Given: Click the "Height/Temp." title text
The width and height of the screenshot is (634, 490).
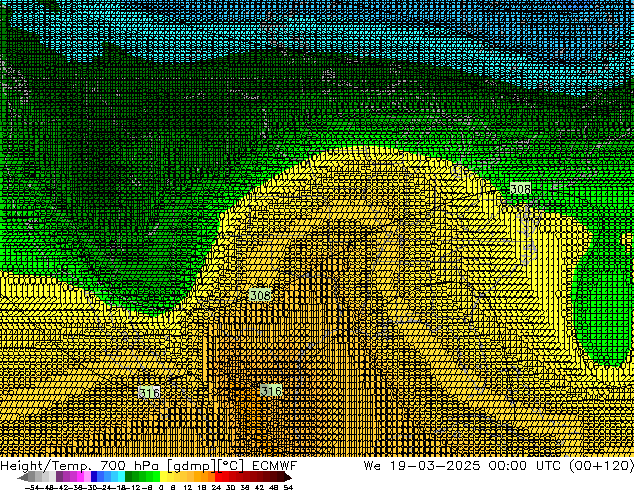Looking at the screenshot, I should (x=45, y=466).
